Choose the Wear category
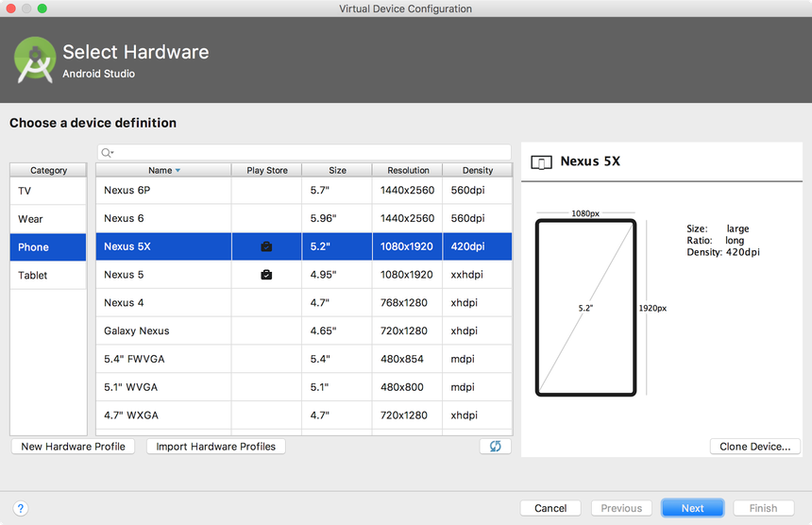This screenshot has width=812, height=525. coord(47,219)
